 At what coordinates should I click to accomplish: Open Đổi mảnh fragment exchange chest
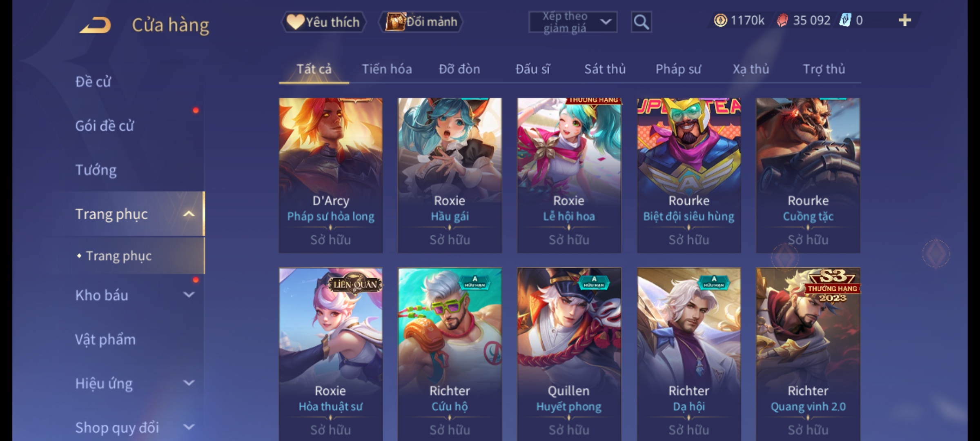pos(421,22)
